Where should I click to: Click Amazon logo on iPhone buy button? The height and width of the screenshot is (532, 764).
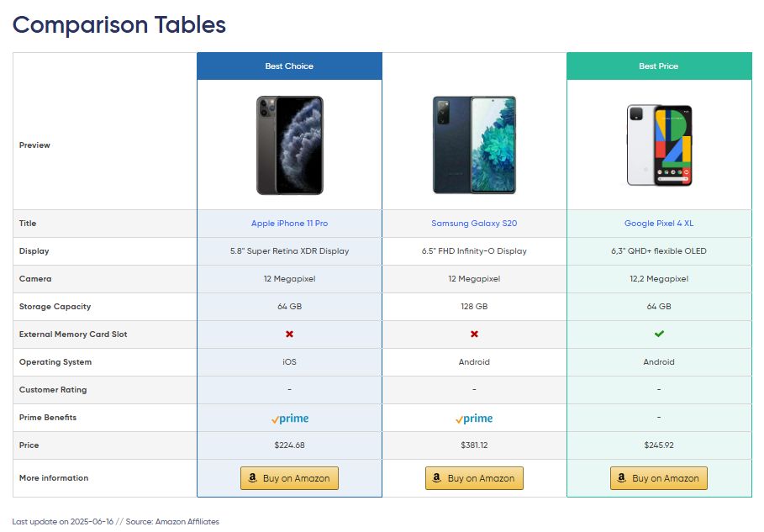click(252, 478)
